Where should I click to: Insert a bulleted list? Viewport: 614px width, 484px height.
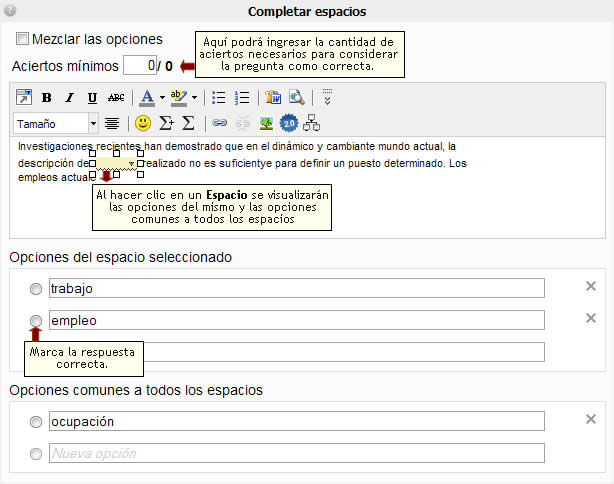219,98
